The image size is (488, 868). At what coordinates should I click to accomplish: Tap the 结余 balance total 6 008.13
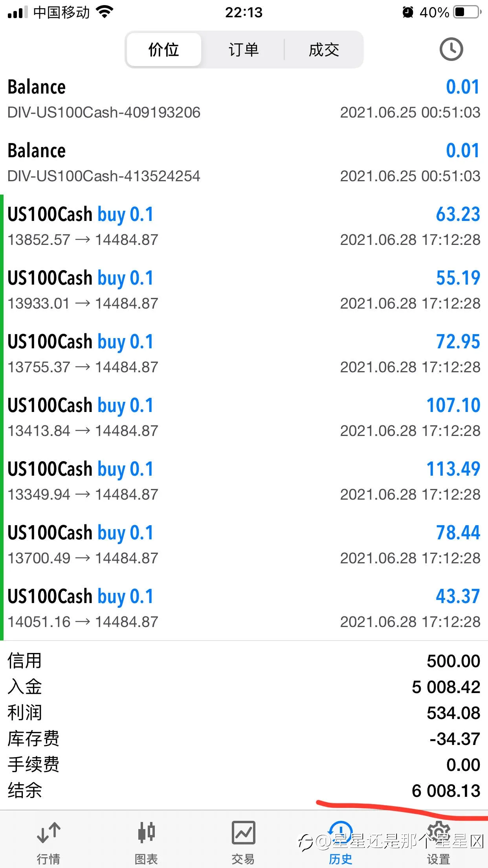coord(446,791)
